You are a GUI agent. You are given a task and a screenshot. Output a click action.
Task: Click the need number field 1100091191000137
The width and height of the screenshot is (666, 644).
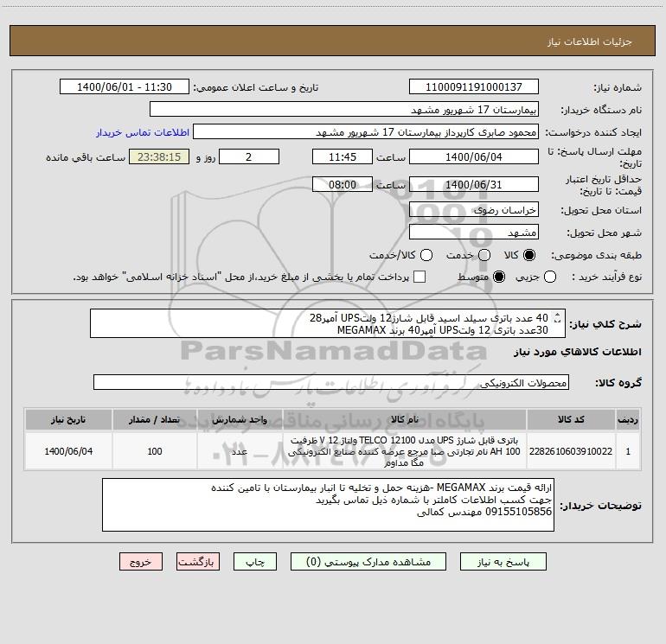[474, 87]
